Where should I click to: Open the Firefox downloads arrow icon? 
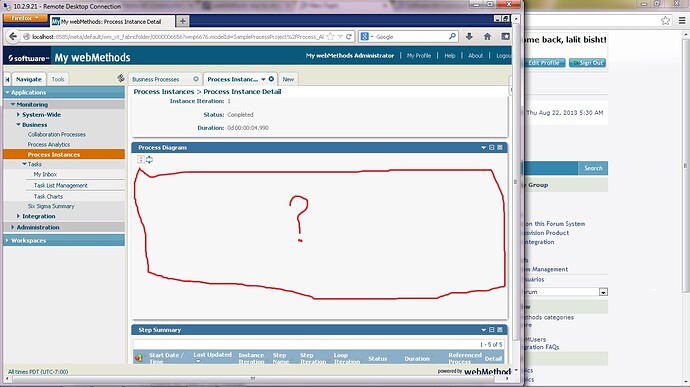coord(469,37)
